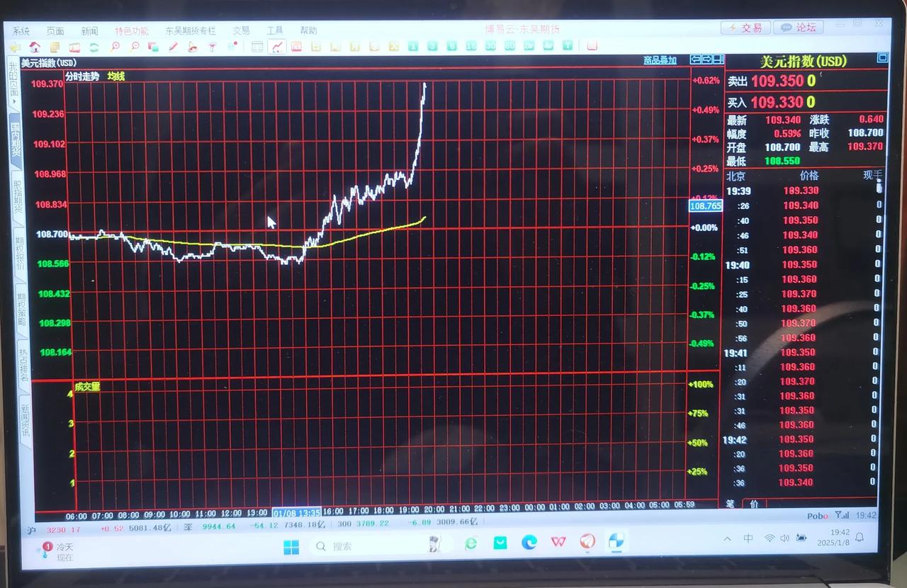The height and width of the screenshot is (588, 907).
Task: Expand the system tray hidden icons chevron
Action: pyautogui.click(x=727, y=538)
